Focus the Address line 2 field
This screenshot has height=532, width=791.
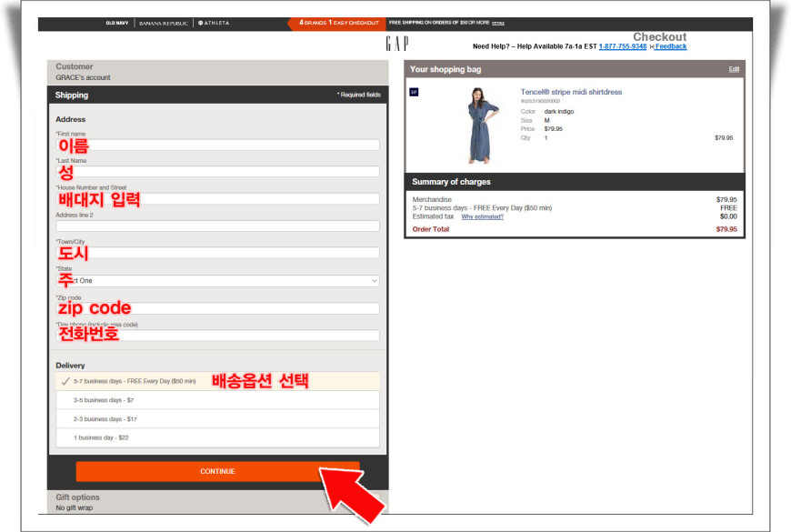[217, 226]
